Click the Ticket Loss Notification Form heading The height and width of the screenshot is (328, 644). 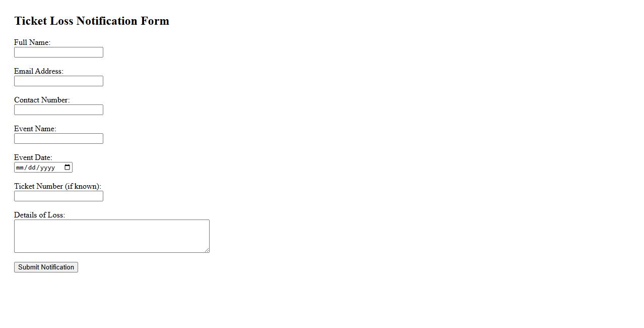click(x=92, y=21)
